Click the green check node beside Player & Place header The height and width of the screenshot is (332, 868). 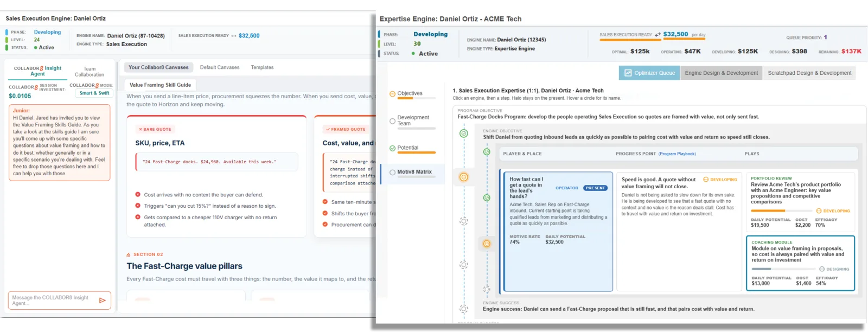click(x=487, y=152)
